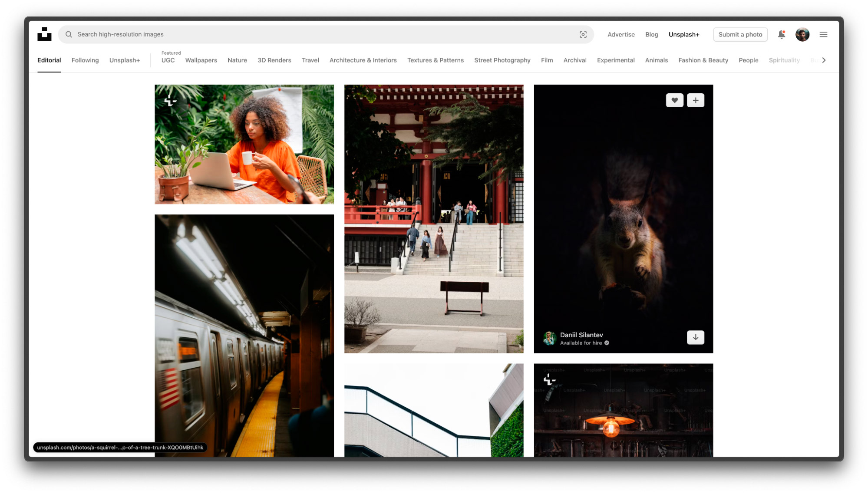Open the Film topic
The height and width of the screenshot is (494, 868).
[547, 60]
